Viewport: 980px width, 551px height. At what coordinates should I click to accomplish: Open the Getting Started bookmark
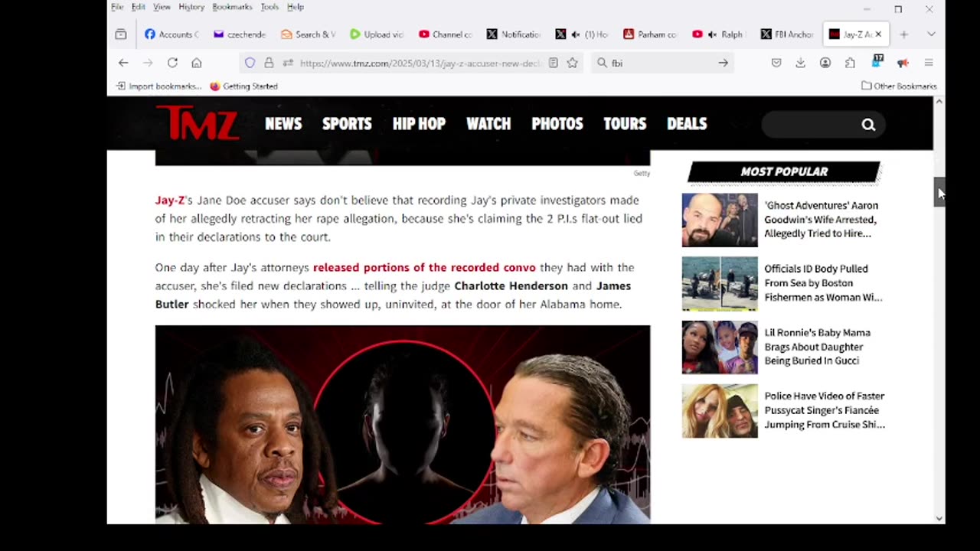pyautogui.click(x=243, y=86)
